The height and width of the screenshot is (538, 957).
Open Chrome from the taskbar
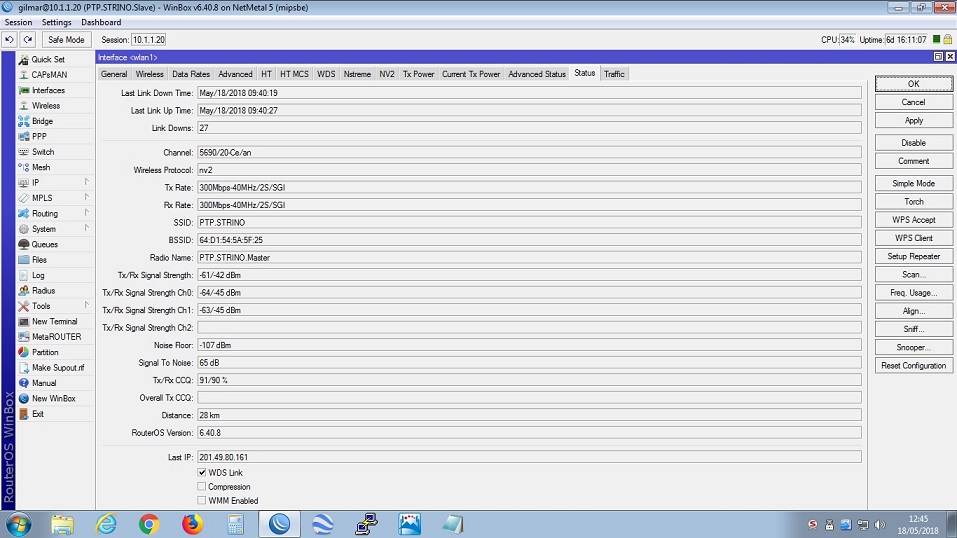pyautogui.click(x=149, y=524)
